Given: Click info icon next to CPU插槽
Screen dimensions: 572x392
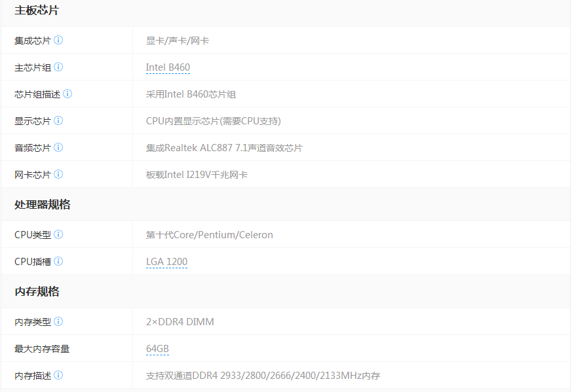Looking at the screenshot, I should pyautogui.click(x=58, y=262).
